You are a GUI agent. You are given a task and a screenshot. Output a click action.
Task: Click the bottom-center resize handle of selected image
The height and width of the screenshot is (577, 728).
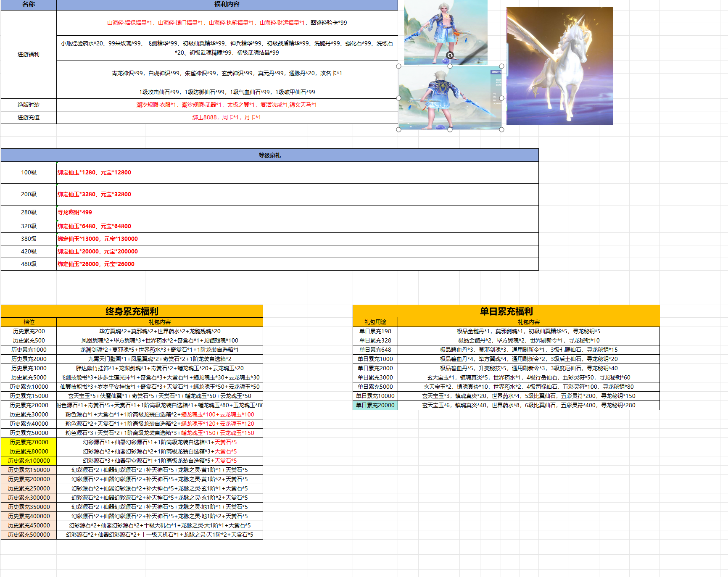pyautogui.click(x=450, y=129)
